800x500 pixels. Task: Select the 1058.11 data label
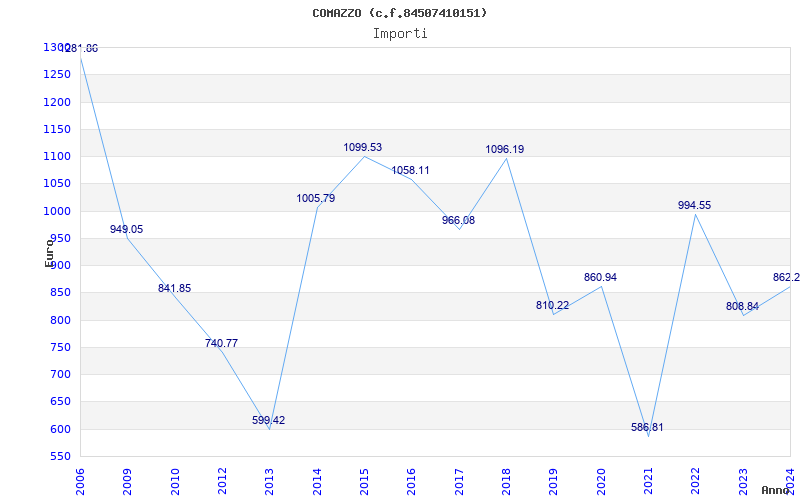pyautogui.click(x=410, y=170)
